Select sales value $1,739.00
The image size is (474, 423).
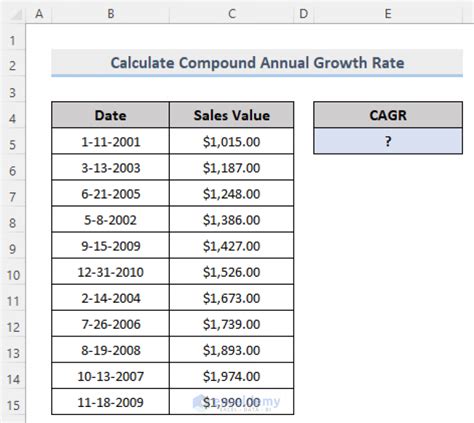click(x=232, y=324)
